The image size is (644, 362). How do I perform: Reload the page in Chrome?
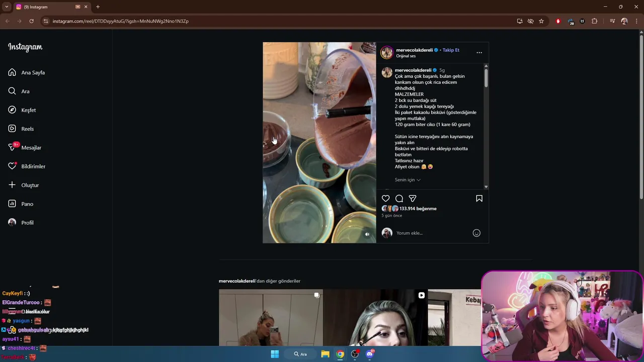click(31, 21)
